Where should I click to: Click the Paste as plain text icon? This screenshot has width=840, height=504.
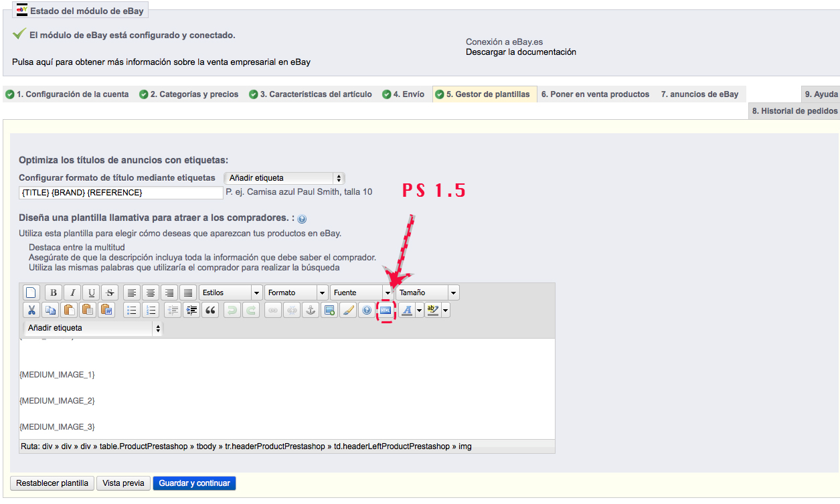click(87, 310)
